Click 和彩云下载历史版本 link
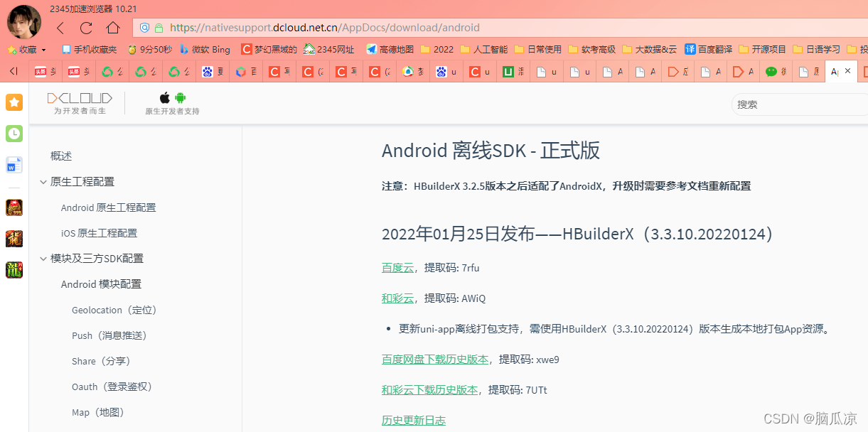Image resolution: width=868 pixels, height=432 pixels. click(429, 390)
